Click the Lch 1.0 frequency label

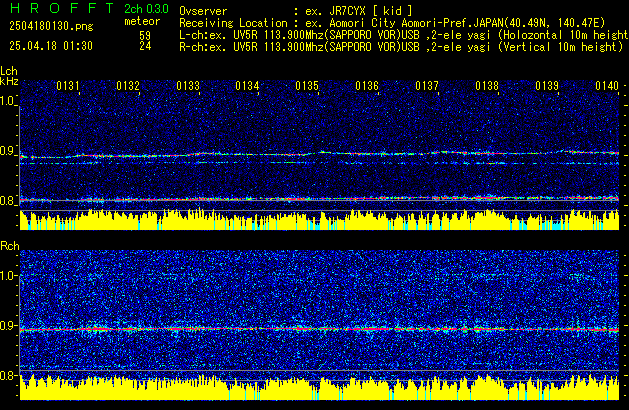pos(8,101)
